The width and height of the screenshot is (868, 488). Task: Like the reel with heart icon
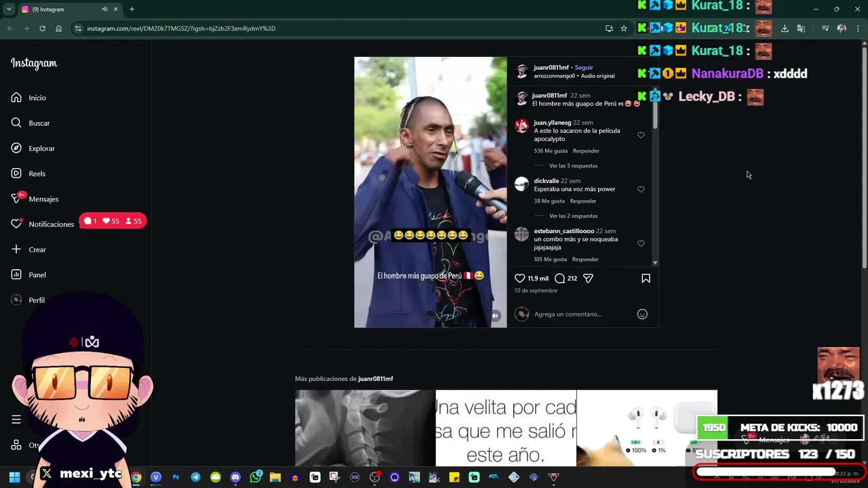(519, 278)
